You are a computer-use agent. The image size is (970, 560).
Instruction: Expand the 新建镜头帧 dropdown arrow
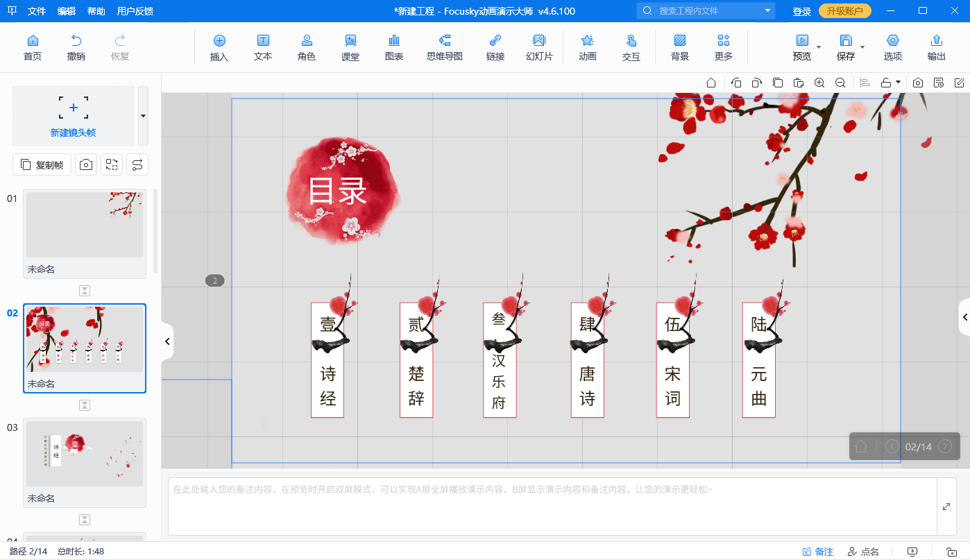[x=143, y=116]
